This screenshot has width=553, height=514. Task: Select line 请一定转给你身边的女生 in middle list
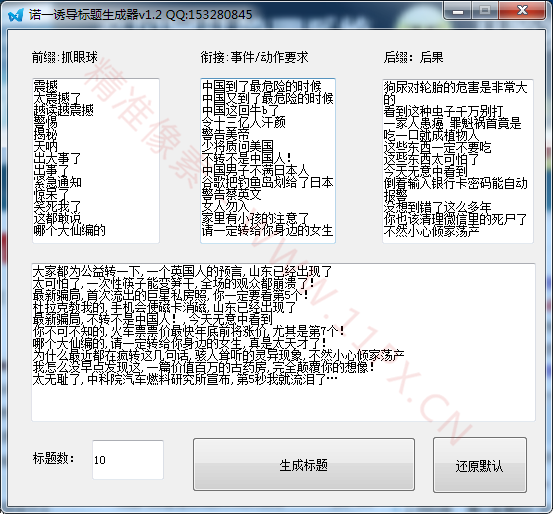pyautogui.click(x=267, y=230)
